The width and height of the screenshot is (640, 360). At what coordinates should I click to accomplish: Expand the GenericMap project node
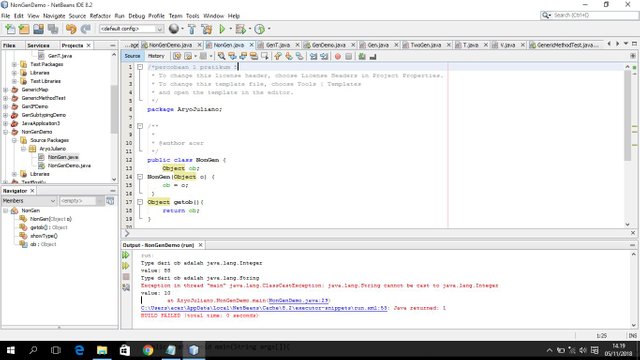click(x=6, y=90)
